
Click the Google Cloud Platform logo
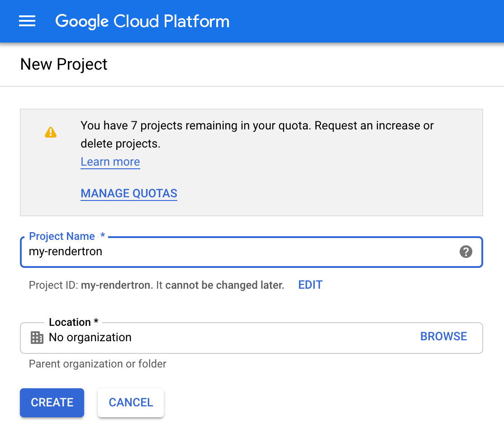point(142,21)
